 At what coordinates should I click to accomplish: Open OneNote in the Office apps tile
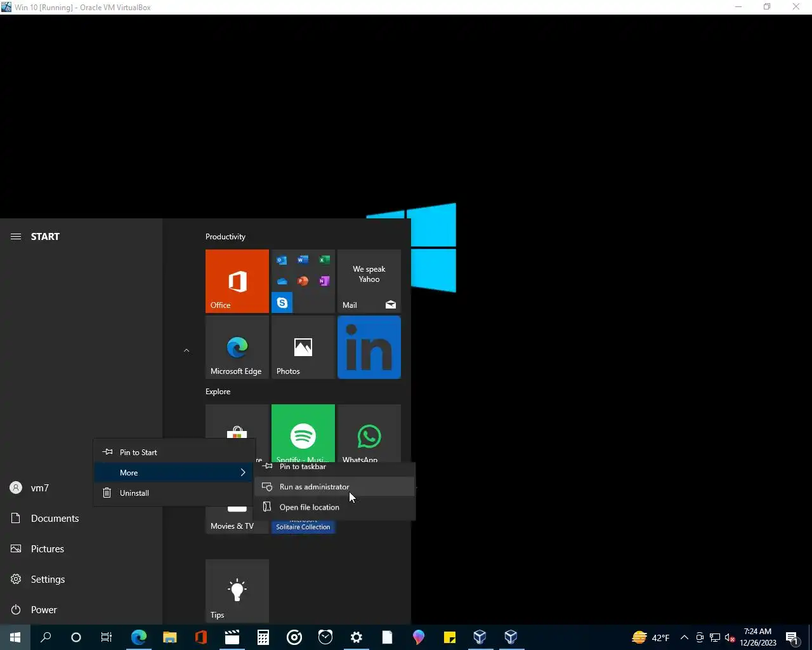click(324, 281)
